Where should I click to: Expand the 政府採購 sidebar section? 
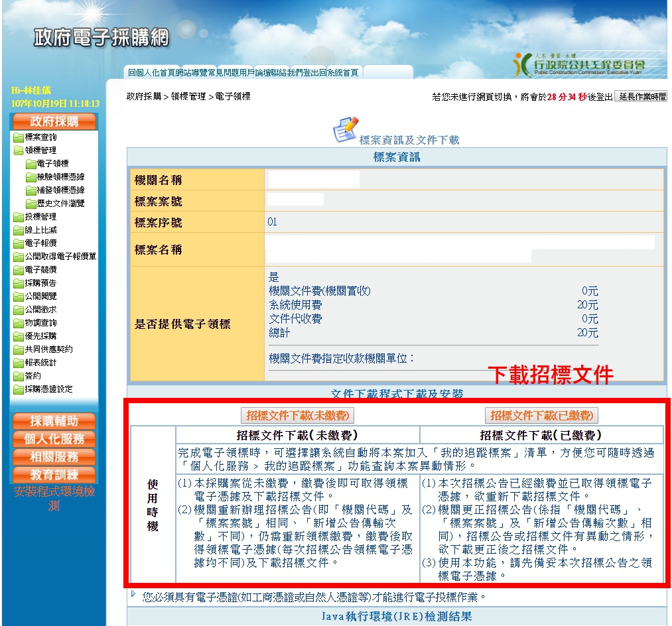tap(54, 121)
